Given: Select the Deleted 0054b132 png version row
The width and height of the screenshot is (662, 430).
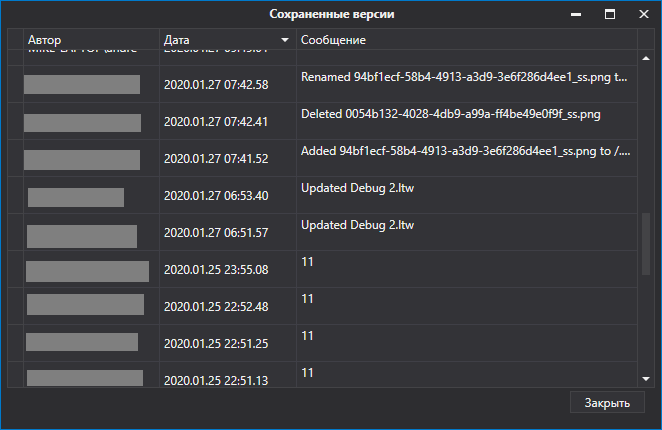Looking at the screenshot, I should pos(322,121).
